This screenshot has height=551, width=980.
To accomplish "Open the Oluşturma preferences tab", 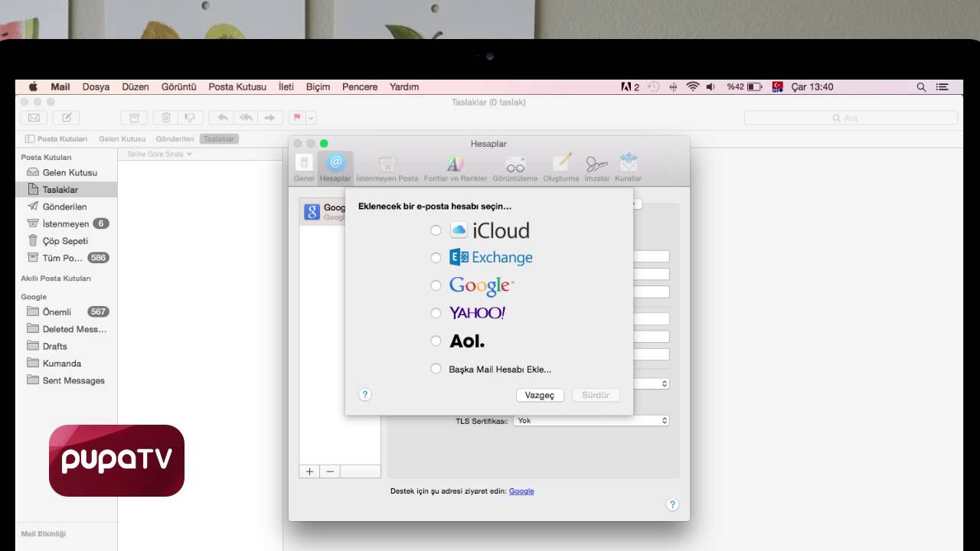I will pyautogui.click(x=561, y=168).
